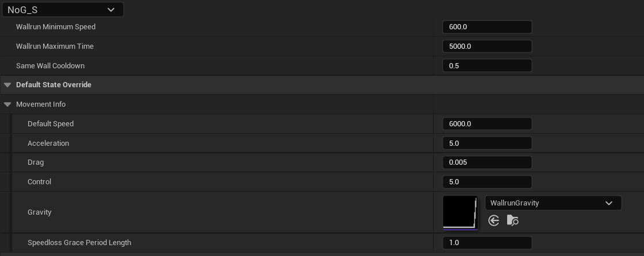Browse to WallrunGravity asset in Content Browser
The height and width of the screenshot is (256, 644).
tap(512, 221)
